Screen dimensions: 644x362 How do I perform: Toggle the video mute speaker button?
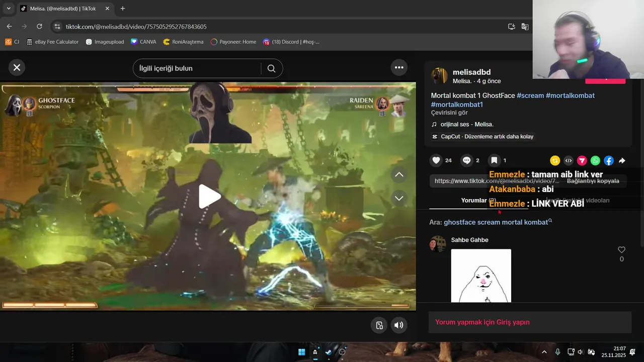tap(399, 325)
